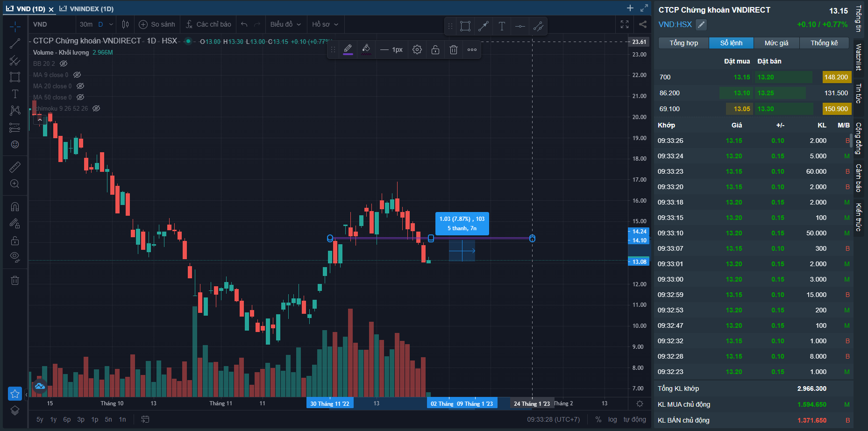Select the crosshair cursor tool

tap(15, 27)
